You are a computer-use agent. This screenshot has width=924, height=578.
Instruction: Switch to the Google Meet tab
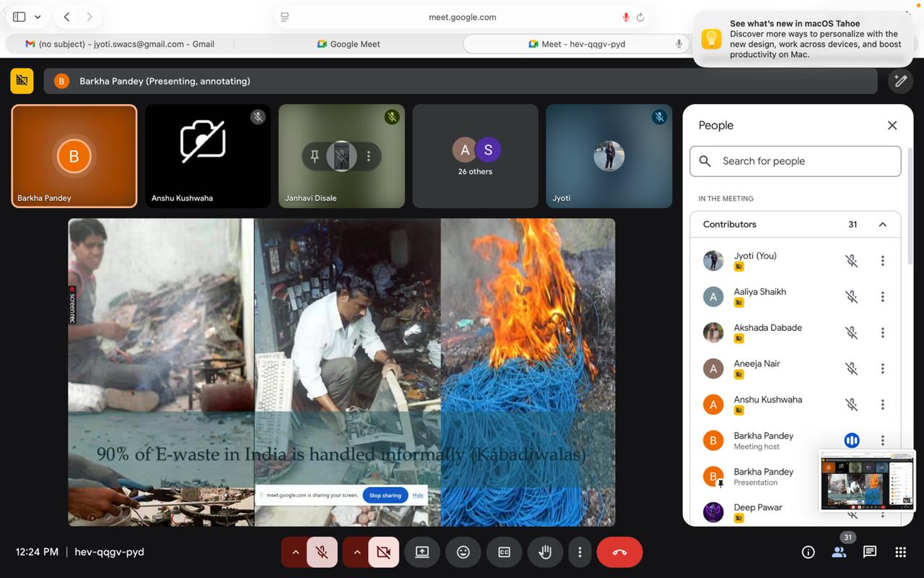tap(348, 44)
